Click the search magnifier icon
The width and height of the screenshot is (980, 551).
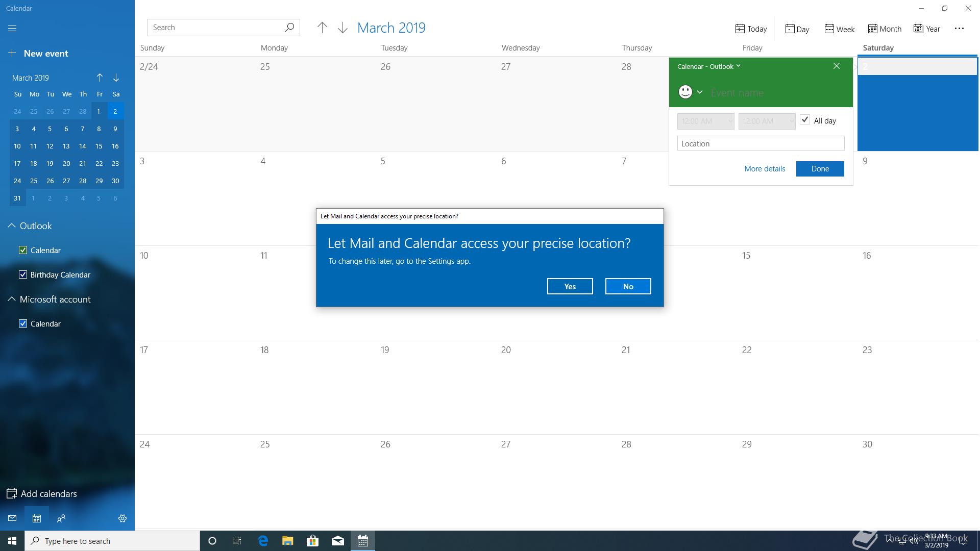[x=289, y=28]
